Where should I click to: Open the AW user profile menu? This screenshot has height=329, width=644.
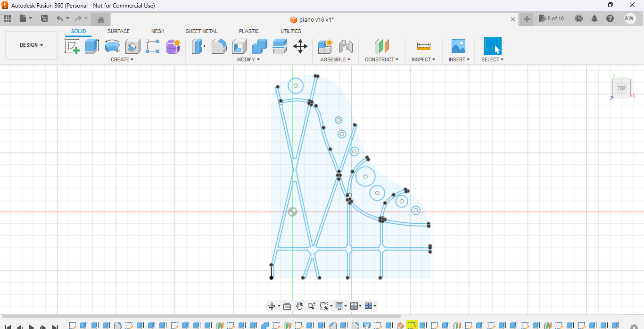point(629,18)
